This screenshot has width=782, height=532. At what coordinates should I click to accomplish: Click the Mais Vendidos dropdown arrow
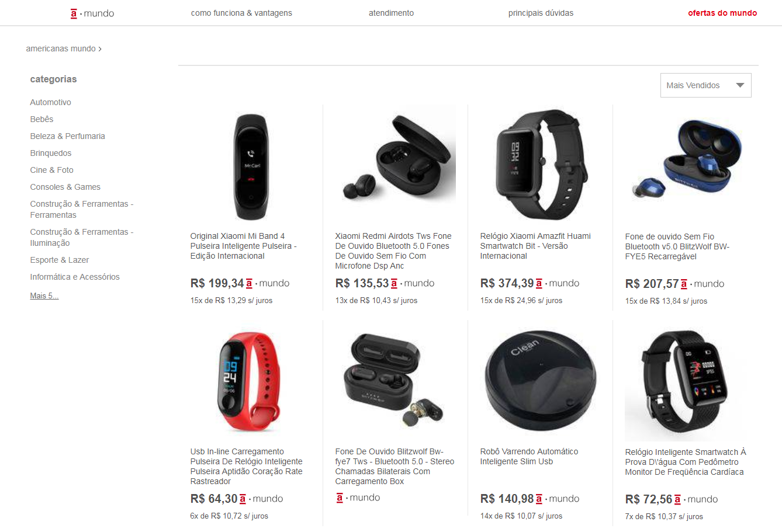click(740, 85)
